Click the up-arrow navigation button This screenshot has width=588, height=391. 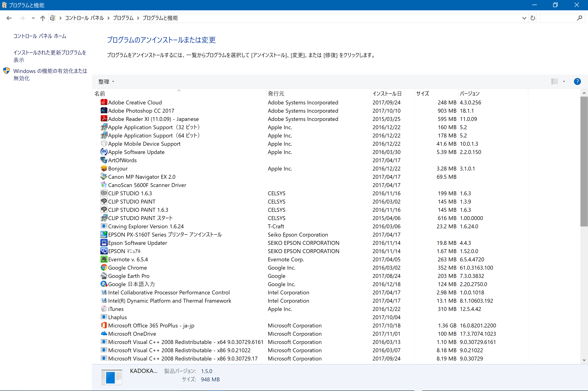coord(43,18)
